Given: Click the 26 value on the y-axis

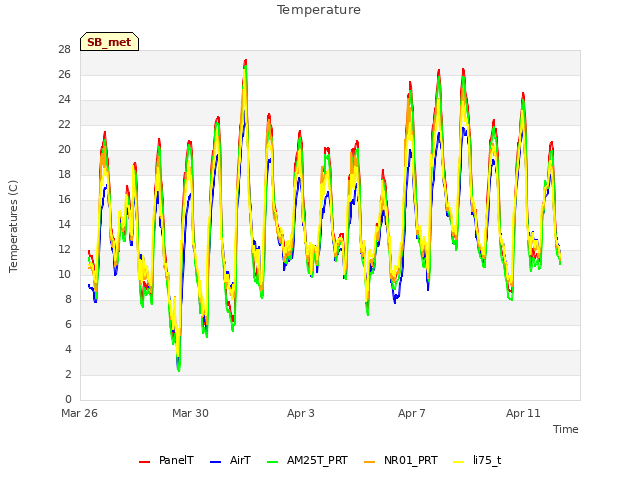Looking at the screenshot, I should click(64, 74).
